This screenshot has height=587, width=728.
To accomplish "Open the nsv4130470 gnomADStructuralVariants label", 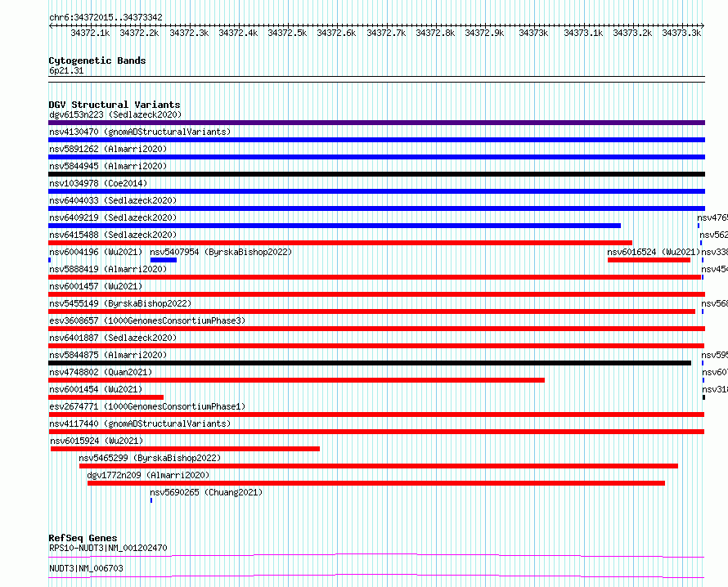I will click(x=140, y=132).
